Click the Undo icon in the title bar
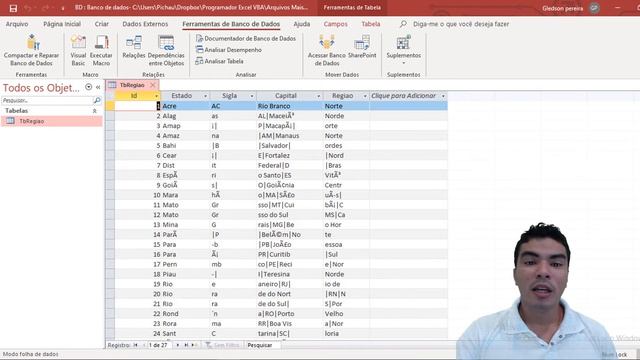This screenshot has width=640, height=360. tap(28, 8)
